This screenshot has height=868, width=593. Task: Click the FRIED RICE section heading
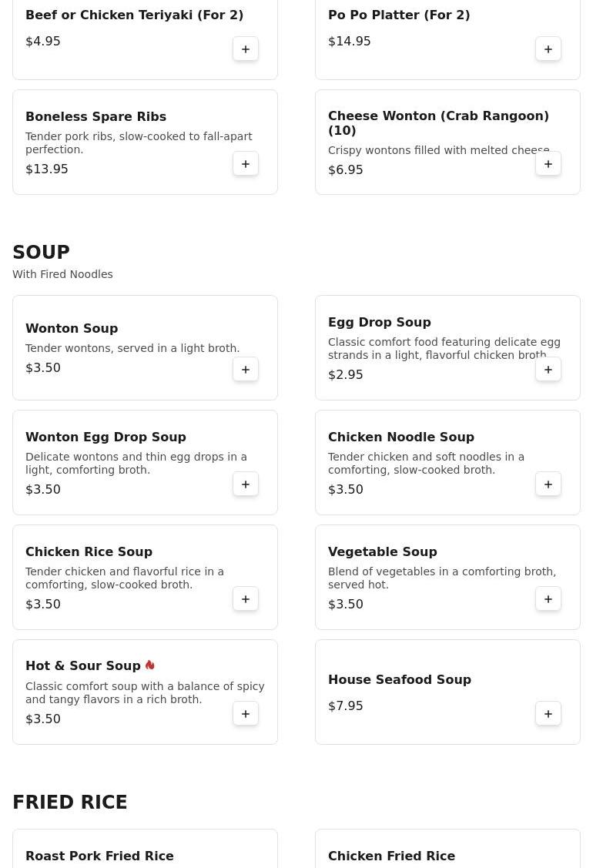click(70, 802)
